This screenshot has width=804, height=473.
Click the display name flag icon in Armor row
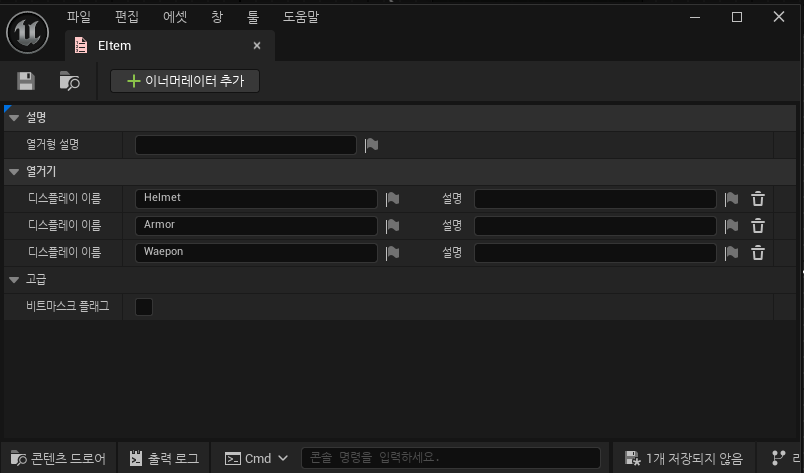[392, 226]
